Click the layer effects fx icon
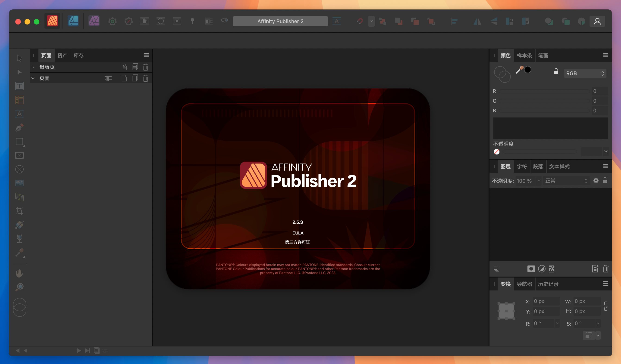The image size is (621, 364). [552, 269]
